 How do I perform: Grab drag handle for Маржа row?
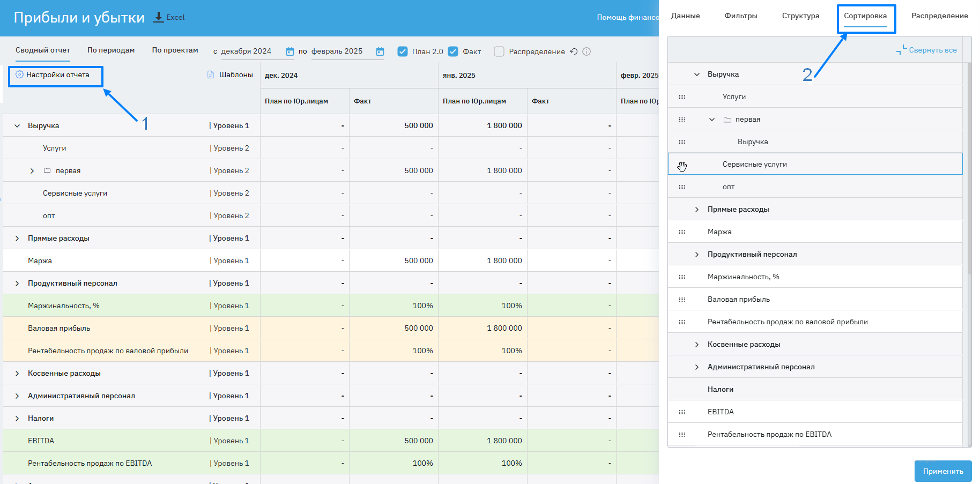(682, 232)
